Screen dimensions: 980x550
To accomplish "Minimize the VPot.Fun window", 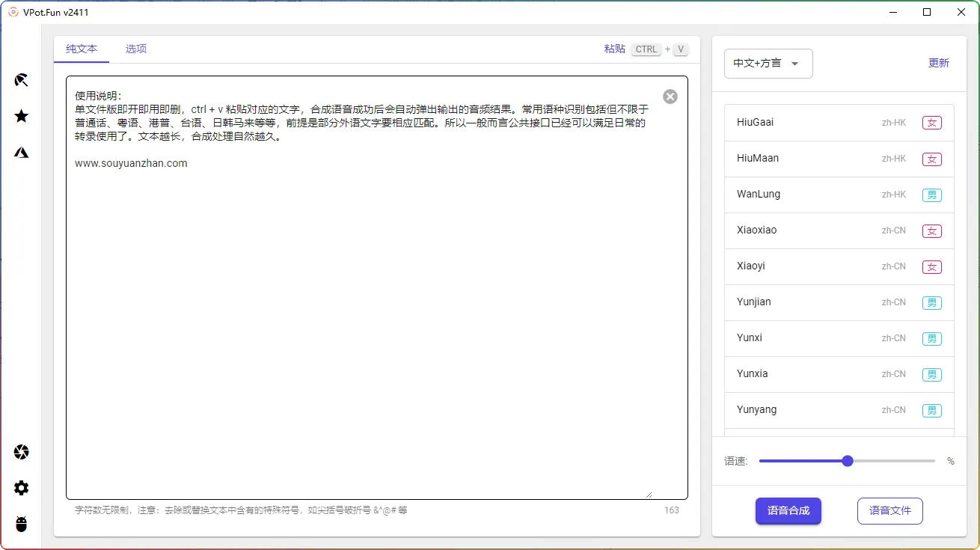I will click(x=893, y=12).
